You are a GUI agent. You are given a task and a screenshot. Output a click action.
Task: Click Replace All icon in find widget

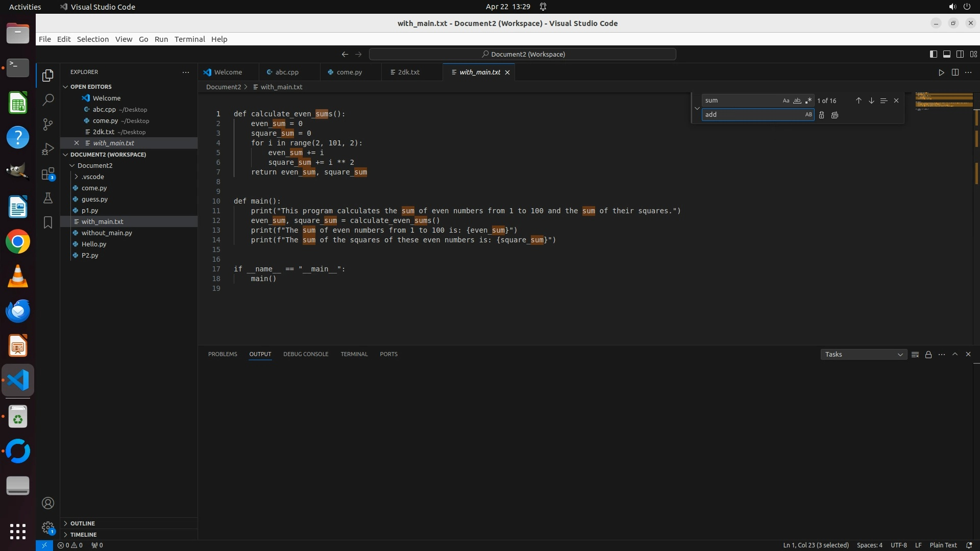pos(835,115)
